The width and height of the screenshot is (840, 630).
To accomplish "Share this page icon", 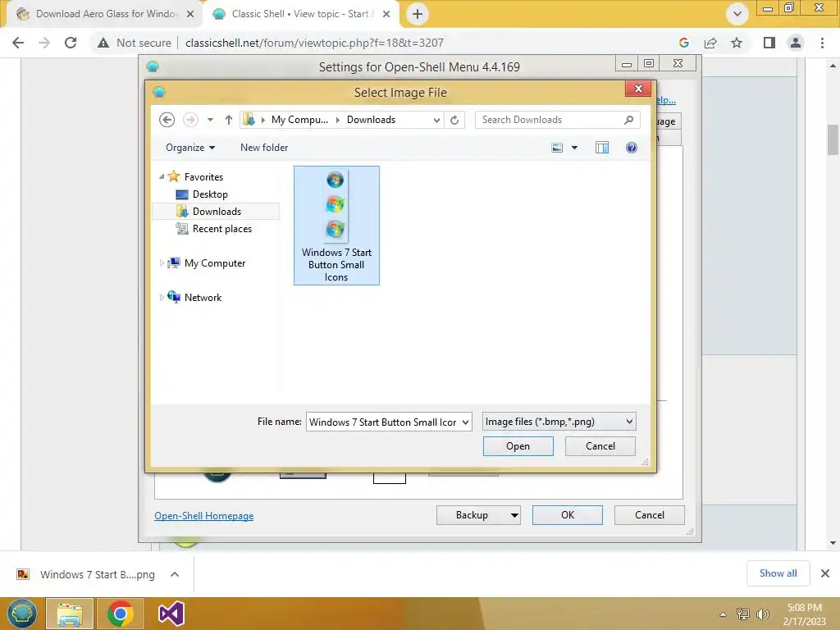I will click(x=710, y=43).
